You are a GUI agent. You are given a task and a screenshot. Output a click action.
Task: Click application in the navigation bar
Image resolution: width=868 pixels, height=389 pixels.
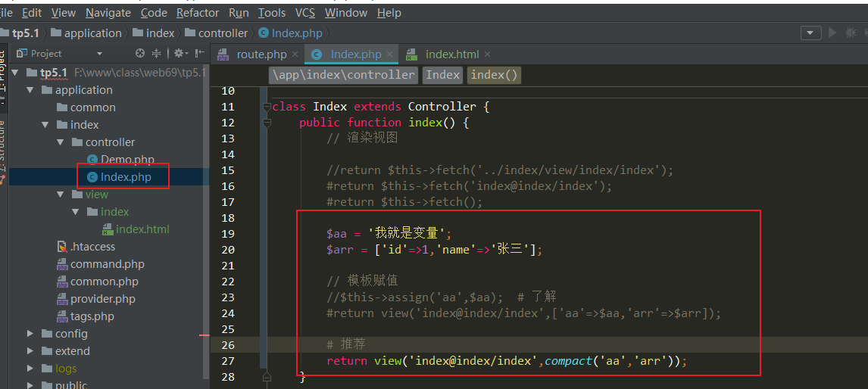click(86, 33)
